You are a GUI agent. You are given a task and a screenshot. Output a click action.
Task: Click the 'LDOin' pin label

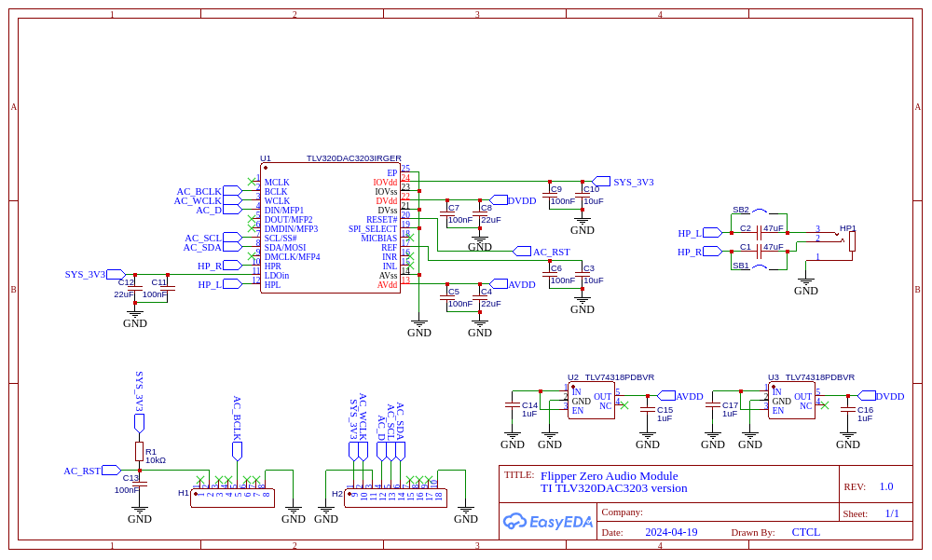click(x=277, y=275)
